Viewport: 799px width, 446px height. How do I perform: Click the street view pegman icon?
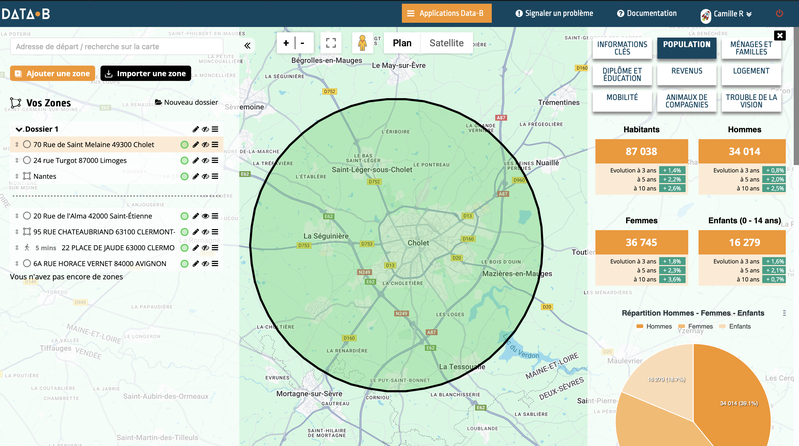362,43
